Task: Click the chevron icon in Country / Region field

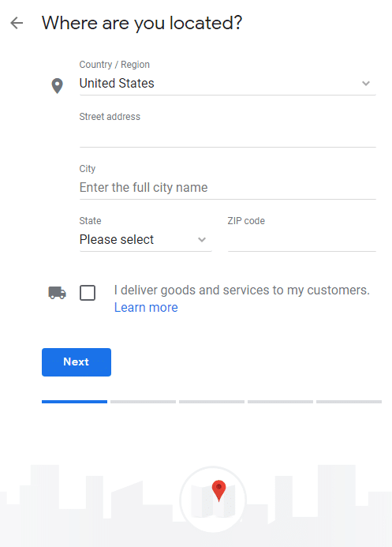Action: click(366, 84)
